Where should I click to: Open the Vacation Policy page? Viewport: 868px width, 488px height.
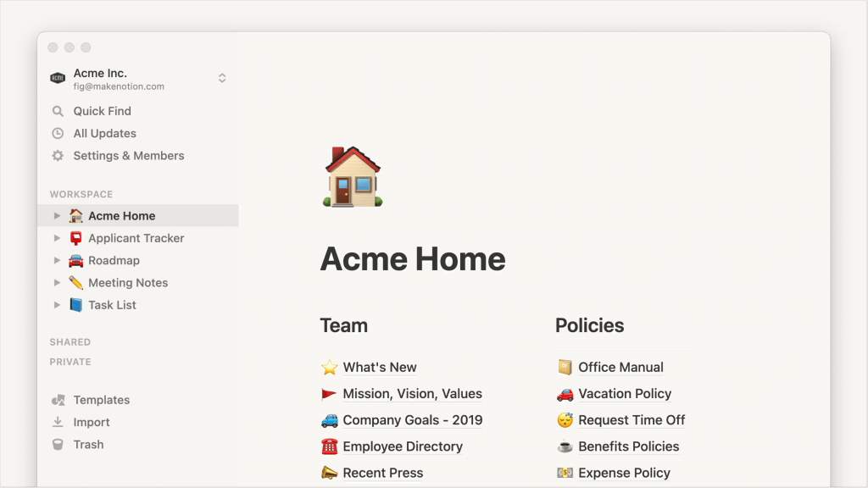pyautogui.click(x=625, y=394)
